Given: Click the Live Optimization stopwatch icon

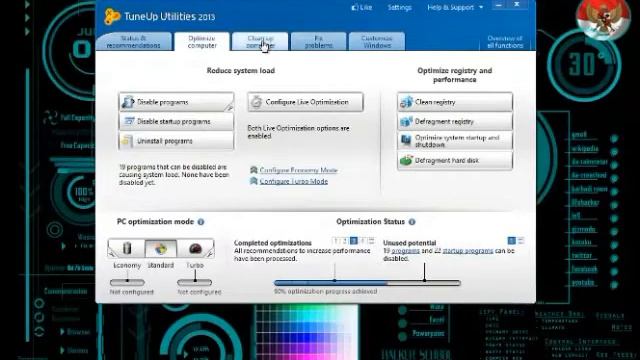Looking at the screenshot, I should (x=256, y=102).
